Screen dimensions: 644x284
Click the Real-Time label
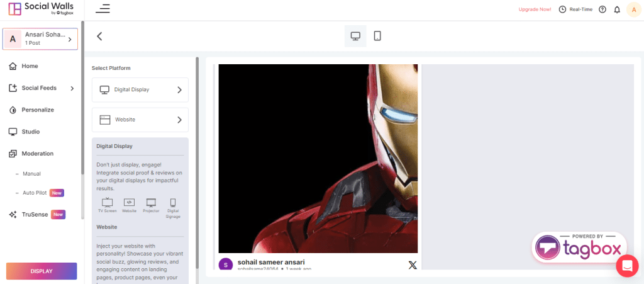[x=580, y=9]
